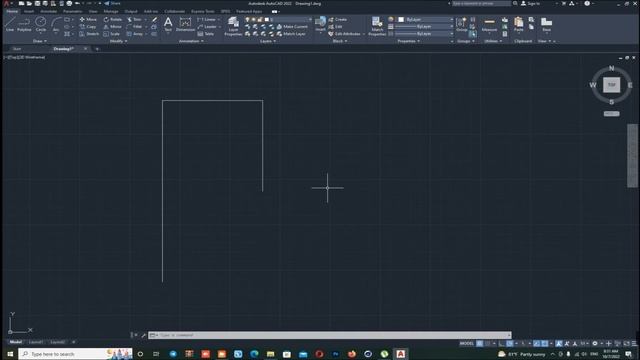The height and width of the screenshot is (360, 640).
Task: Select the Arc tool
Action: [56, 24]
